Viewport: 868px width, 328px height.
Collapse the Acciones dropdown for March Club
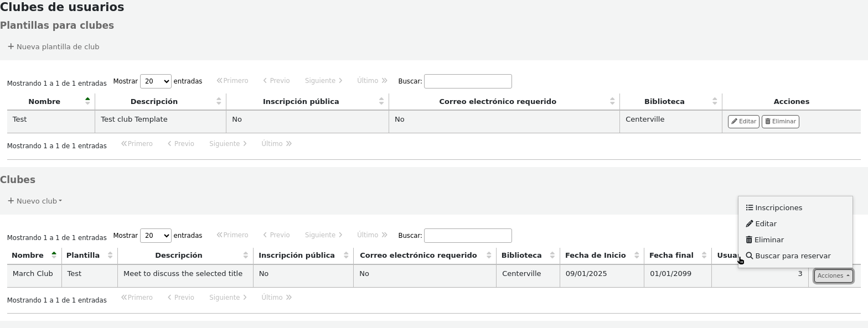(x=833, y=275)
